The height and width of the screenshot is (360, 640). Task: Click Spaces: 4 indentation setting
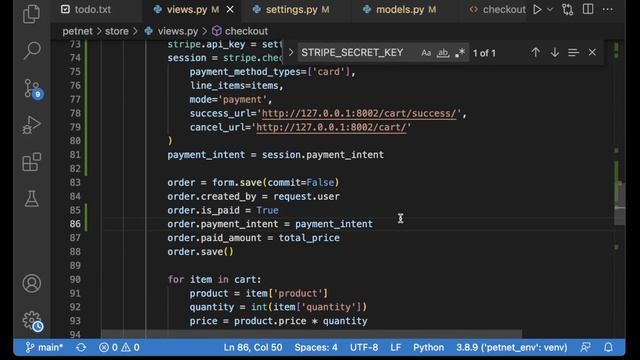316,347
